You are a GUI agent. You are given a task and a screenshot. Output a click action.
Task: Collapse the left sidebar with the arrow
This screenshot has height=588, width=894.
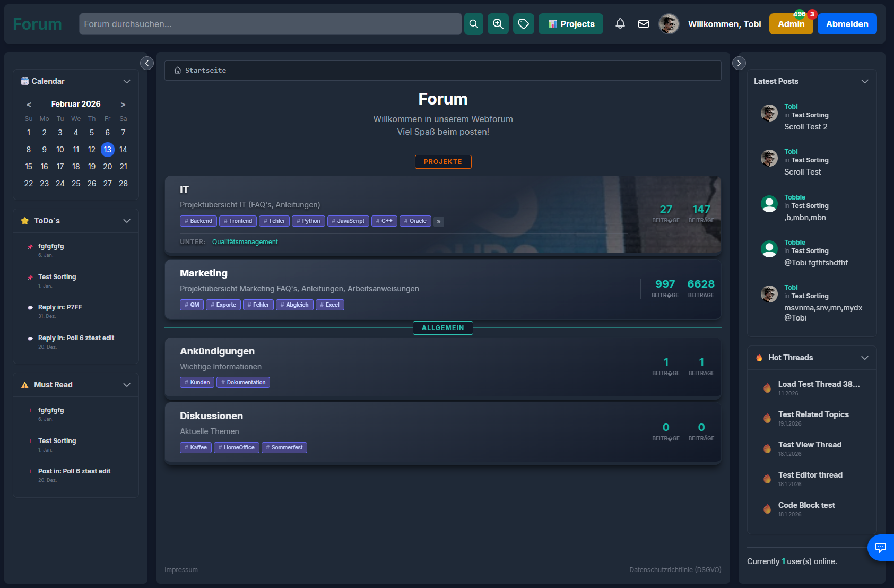point(147,63)
